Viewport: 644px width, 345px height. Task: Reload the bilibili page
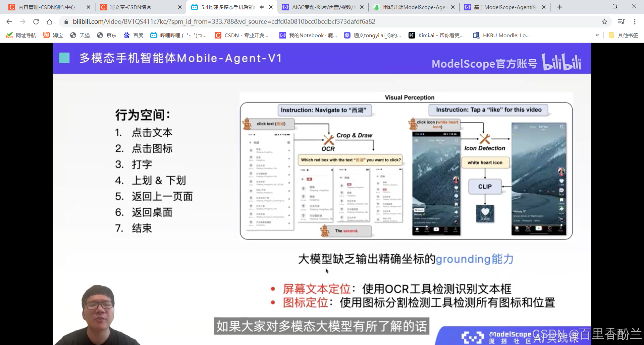pos(36,22)
